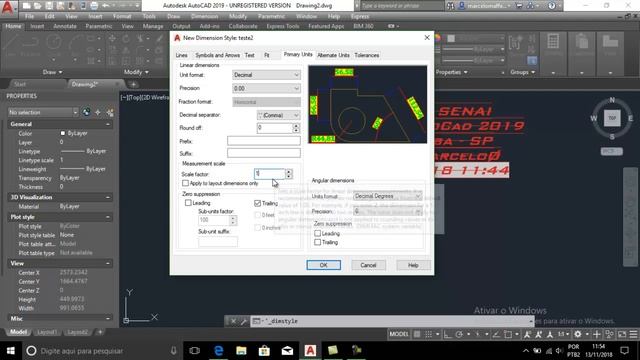
Task: Toggle linear Leading zero suppression checkbox
Action: click(x=188, y=203)
